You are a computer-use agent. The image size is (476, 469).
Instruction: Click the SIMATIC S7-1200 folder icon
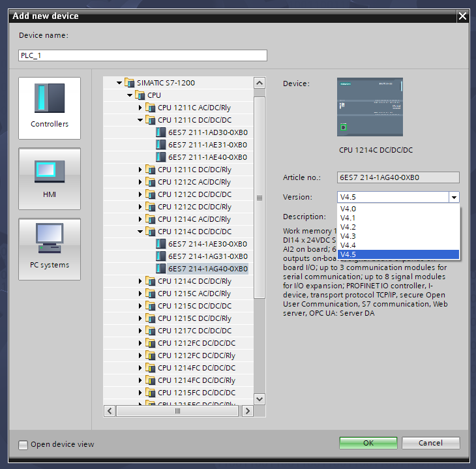[129, 83]
